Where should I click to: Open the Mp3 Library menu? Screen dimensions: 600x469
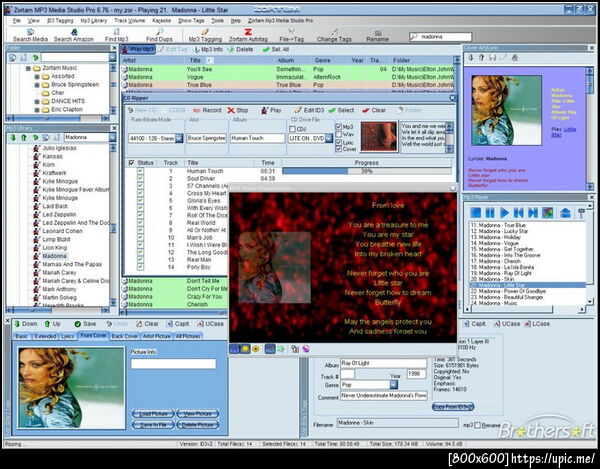[94, 21]
